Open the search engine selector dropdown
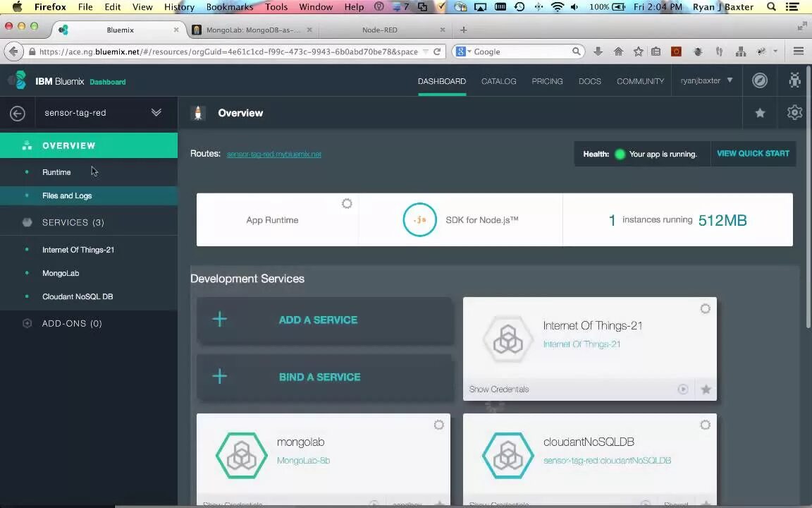This screenshot has height=508, width=812. tap(464, 52)
